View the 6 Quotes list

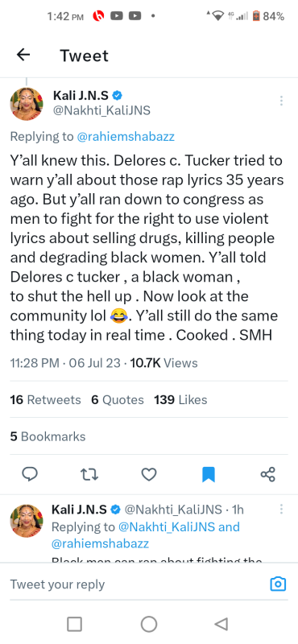[x=118, y=399]
